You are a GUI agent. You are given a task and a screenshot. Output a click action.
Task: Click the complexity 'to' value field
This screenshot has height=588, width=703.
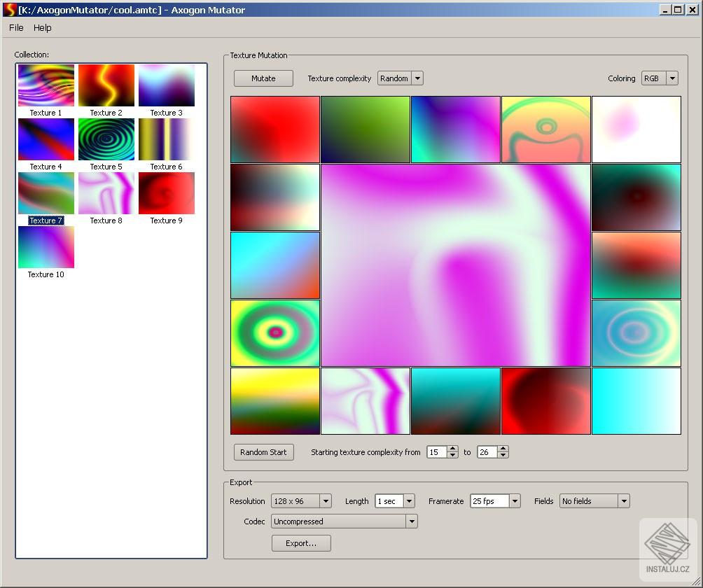coord(487,452)
